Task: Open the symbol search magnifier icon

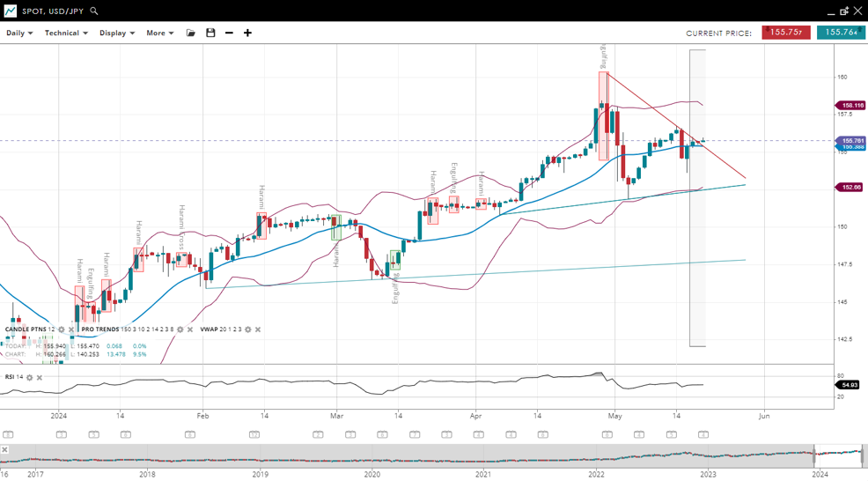Action: pyautogui.click(x=94, y=11)
